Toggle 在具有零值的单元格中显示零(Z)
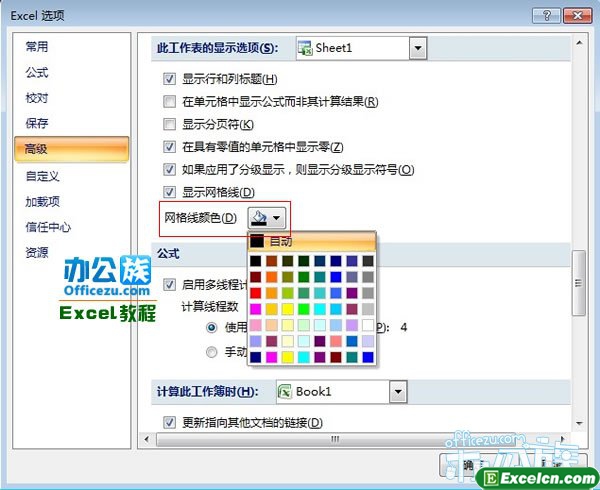This screenshot has width=600, height=490. tap(170, 147)
